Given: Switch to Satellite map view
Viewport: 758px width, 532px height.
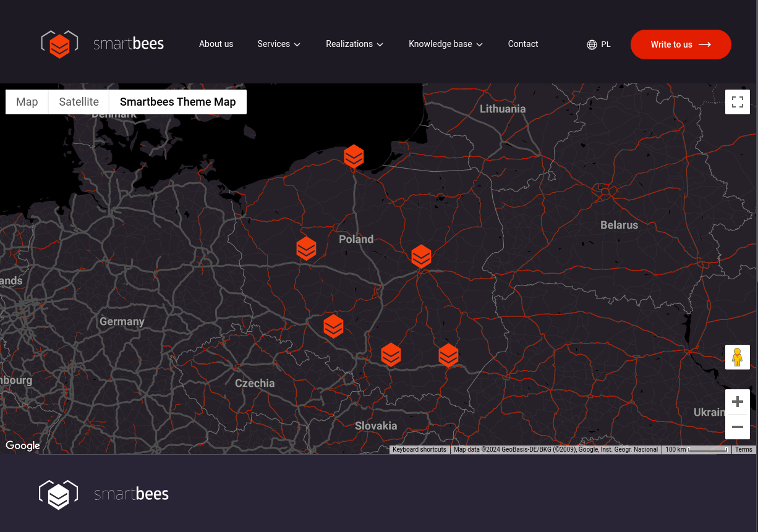Looking at the screenshot, I should click(x=79, y=102).
